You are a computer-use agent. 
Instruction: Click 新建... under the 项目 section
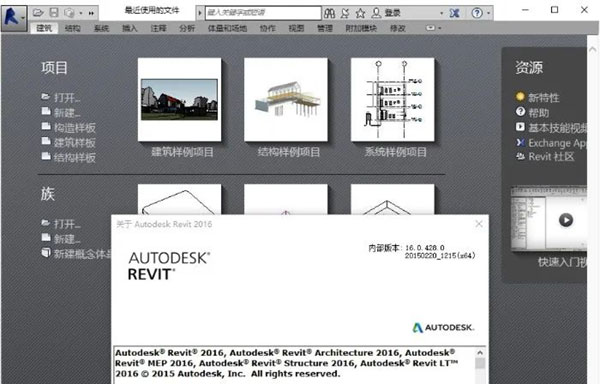[x=67, y=112]
